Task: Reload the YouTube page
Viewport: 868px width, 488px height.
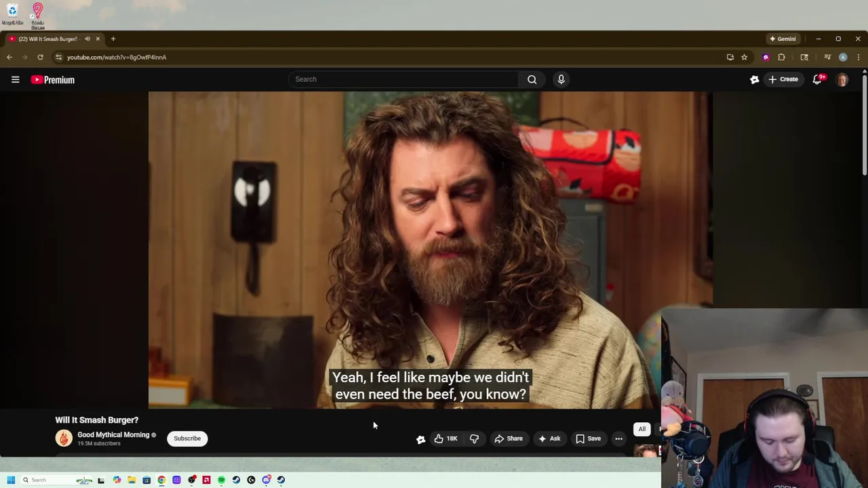Action: [x=40, y=57]
